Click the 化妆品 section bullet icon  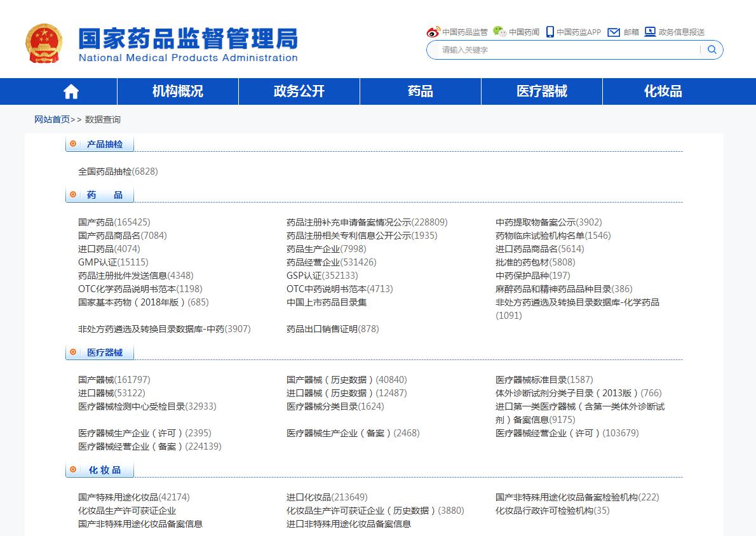pyautogui.click(x=73, y=469)
